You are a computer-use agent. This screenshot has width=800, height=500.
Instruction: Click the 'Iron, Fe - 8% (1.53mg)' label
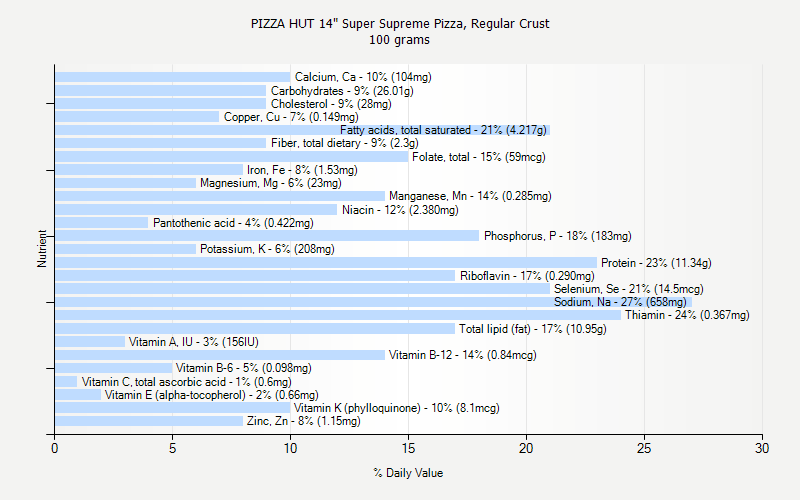(x=303, y=170)
